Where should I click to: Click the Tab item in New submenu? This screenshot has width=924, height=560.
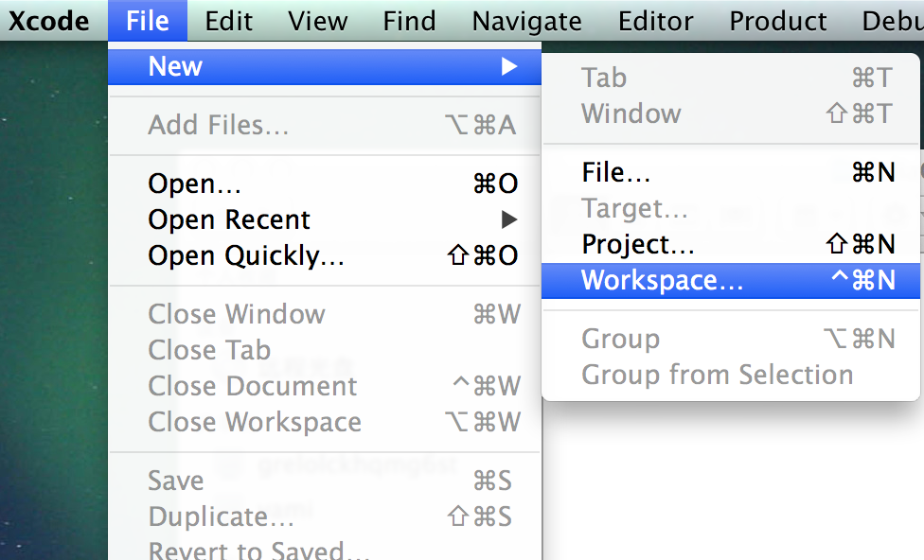click(731, 78)
